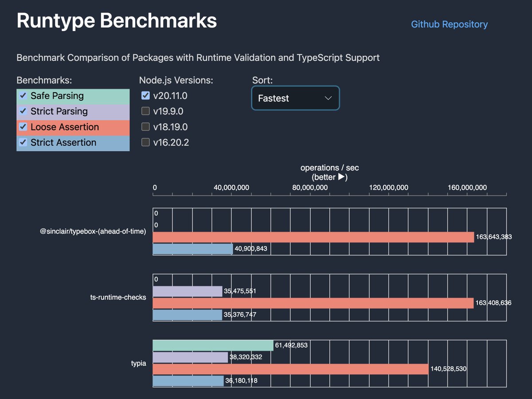
Task: Uncheck Node.js version v20.11.0
Action: coord(145,95)
